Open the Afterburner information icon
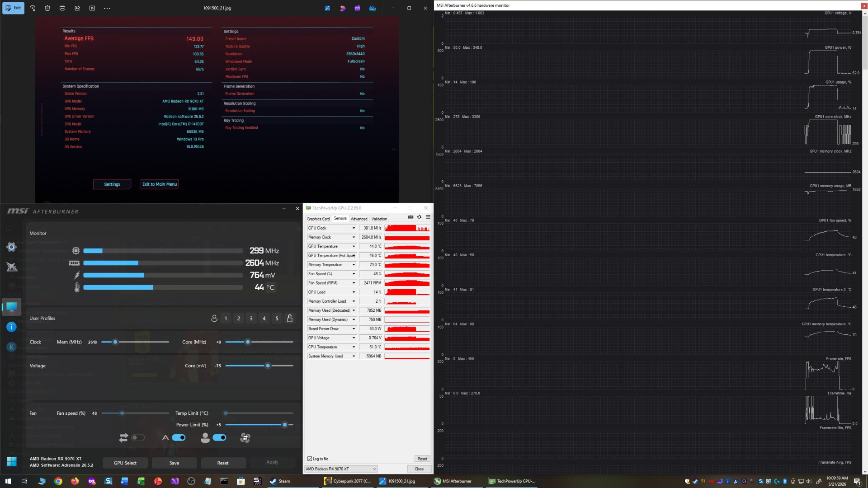 (12, 327)
